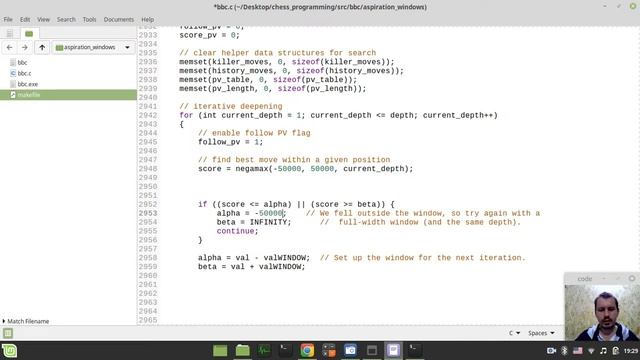Screen dimensions: 640x360
Task: Switch to the text editor taskbar item
Action: point(393,351)
